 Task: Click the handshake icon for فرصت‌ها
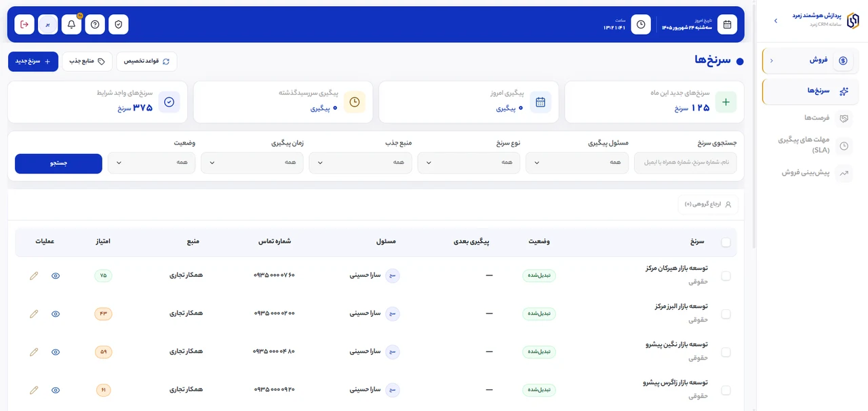click(x=844, y=118)
